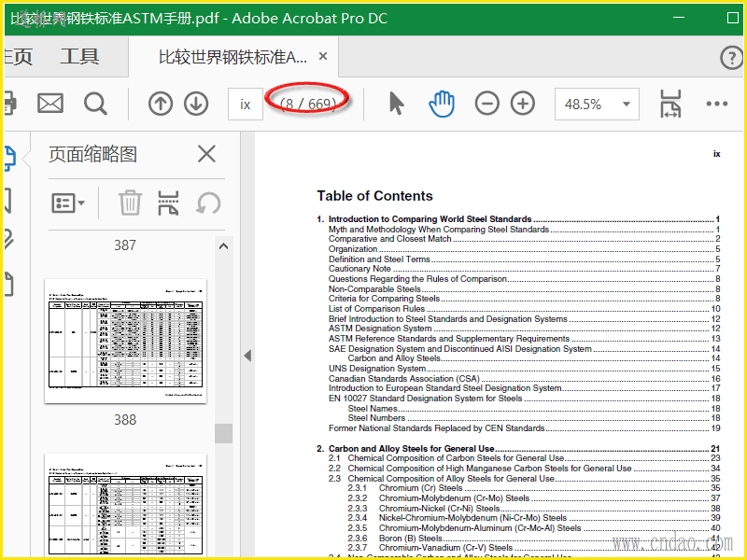Click 'Canadian Standards Association (CSA)' entry
Image resolution: width=747 pixels, height=560 pixels.
tap(524, 379)
